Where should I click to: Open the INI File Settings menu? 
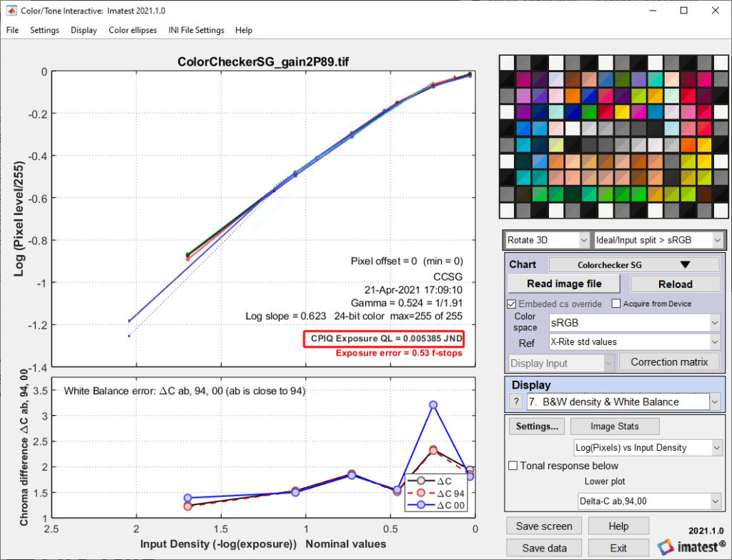pos(196,30)
